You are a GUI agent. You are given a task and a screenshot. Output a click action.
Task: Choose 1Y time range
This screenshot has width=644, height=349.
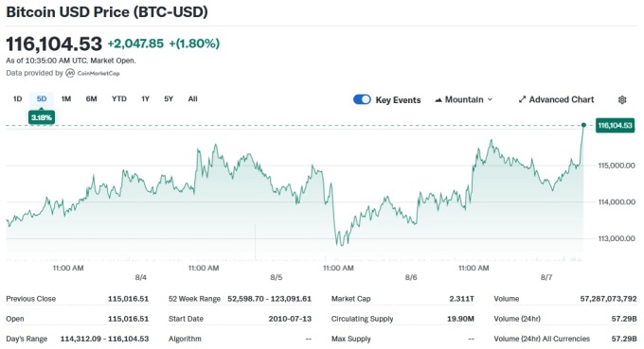click(146, 98)
